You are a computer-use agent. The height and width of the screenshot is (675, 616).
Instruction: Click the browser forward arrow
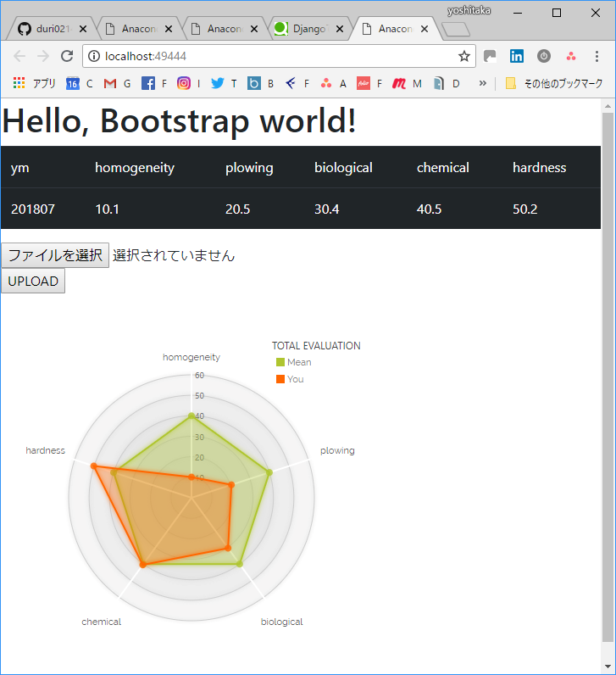(43, 57)
